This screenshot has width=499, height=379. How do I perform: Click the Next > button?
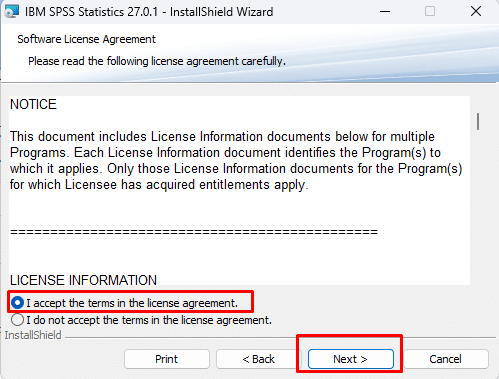click(x=350, y=359)
